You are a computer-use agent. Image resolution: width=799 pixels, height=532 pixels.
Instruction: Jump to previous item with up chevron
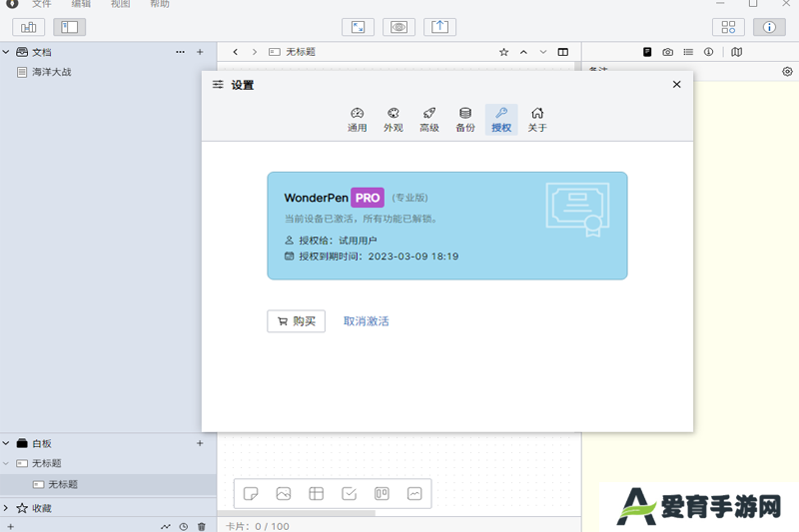tap(523, 52)
